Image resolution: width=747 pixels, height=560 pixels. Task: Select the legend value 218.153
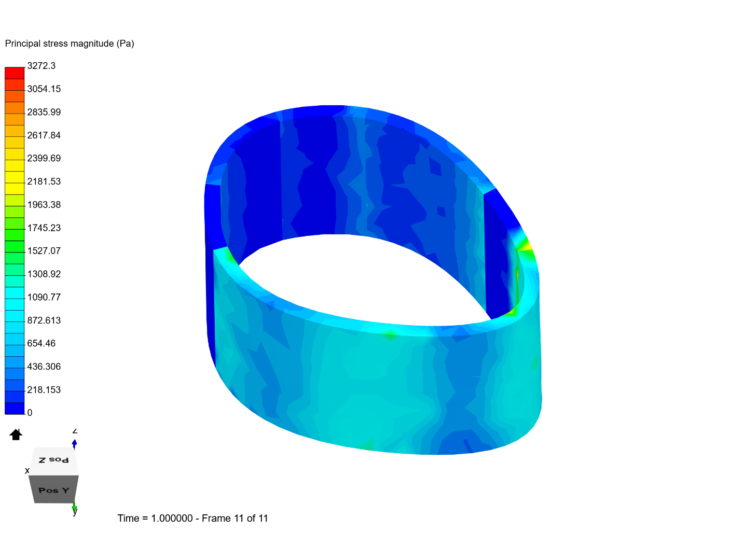click(x=44, y=389)
